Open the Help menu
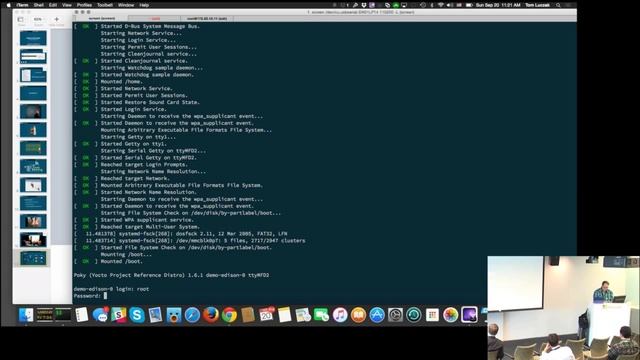Screen dimensions: 640x360 coord(144,5)
